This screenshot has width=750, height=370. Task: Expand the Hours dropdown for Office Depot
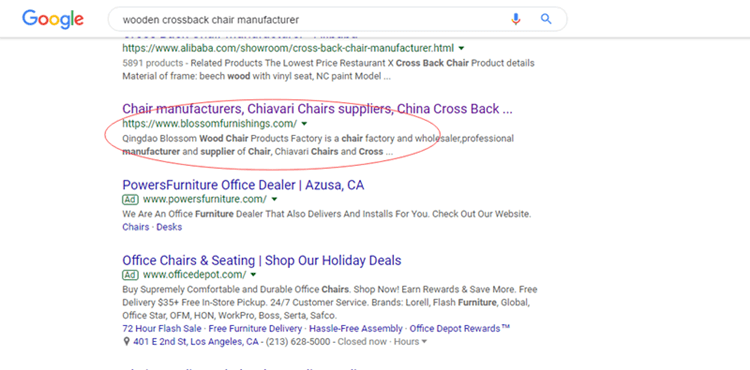click(410, 342)
